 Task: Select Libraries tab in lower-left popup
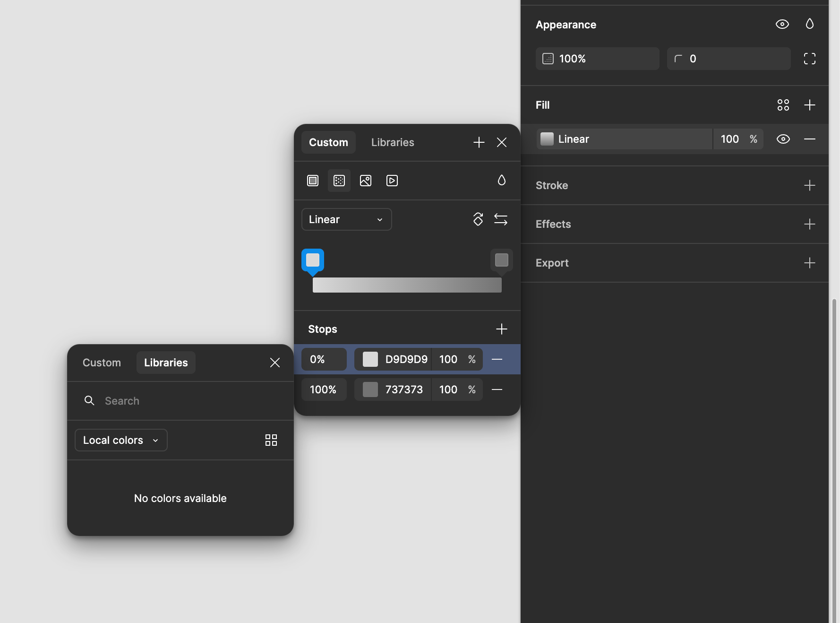click(166, 363)
